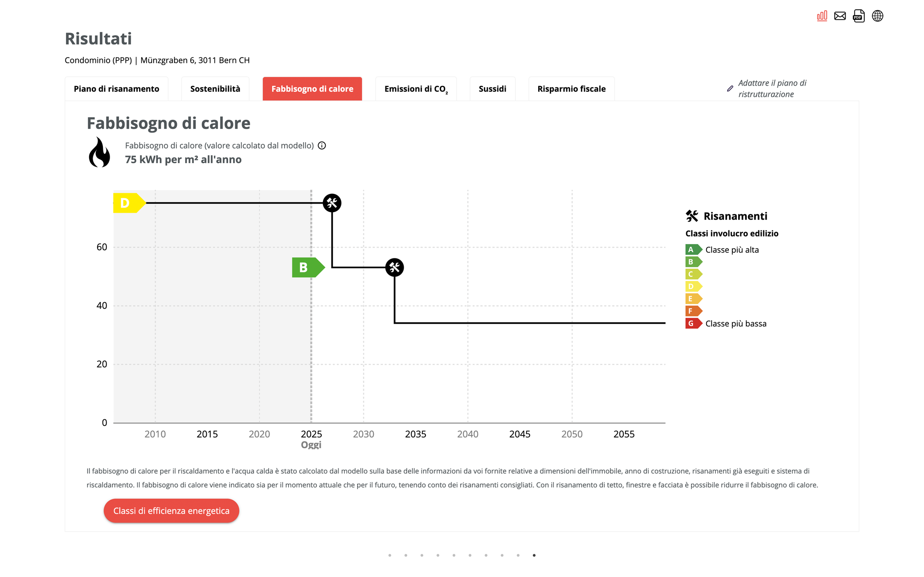Screen dimensions: 924x577
Task: Click the green A class legend swatch
Action: (x=693, y=250)
